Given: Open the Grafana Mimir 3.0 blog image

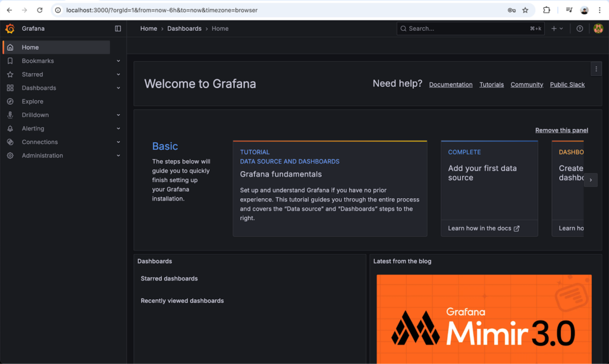Looking at the screenshot, I should pyautogui.click(x=484, y=319).
